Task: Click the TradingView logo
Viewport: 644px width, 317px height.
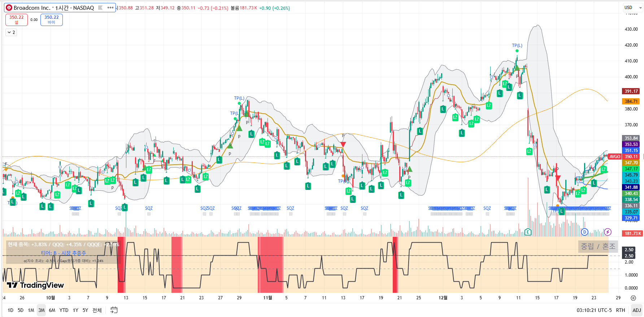Action: [35, 285]
